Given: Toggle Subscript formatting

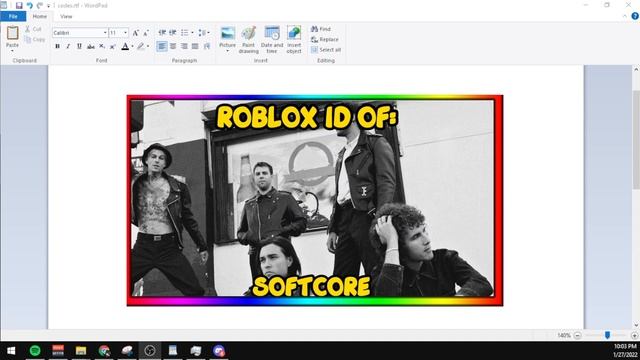Looking at the screenshot, I should pyautogui.click(x=102, y=46).
